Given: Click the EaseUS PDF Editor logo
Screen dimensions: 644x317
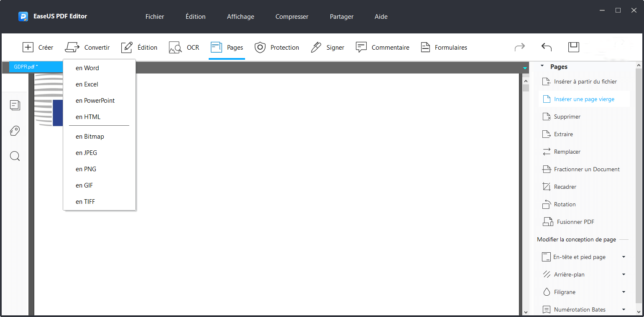Looking at the screenshot, I should coord(23,17).
